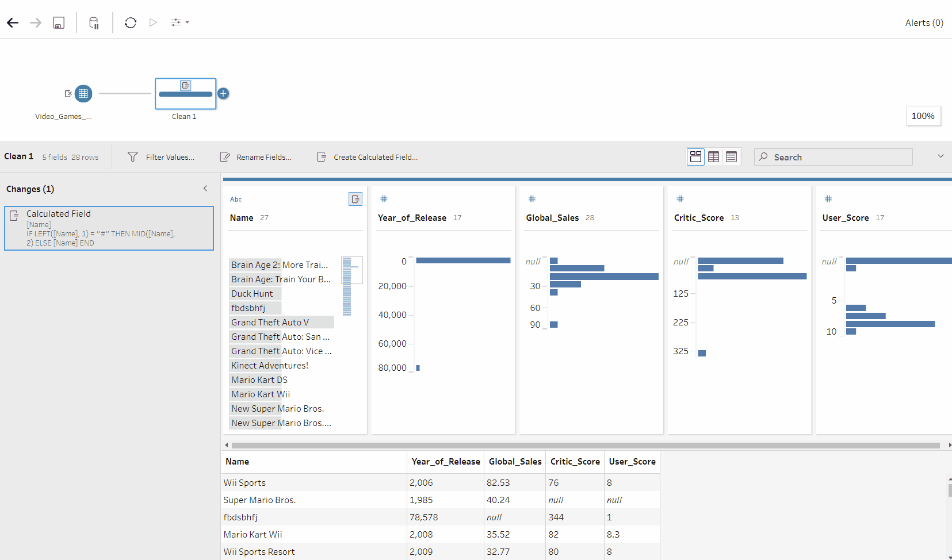Click the Search input field

point(840,157)
